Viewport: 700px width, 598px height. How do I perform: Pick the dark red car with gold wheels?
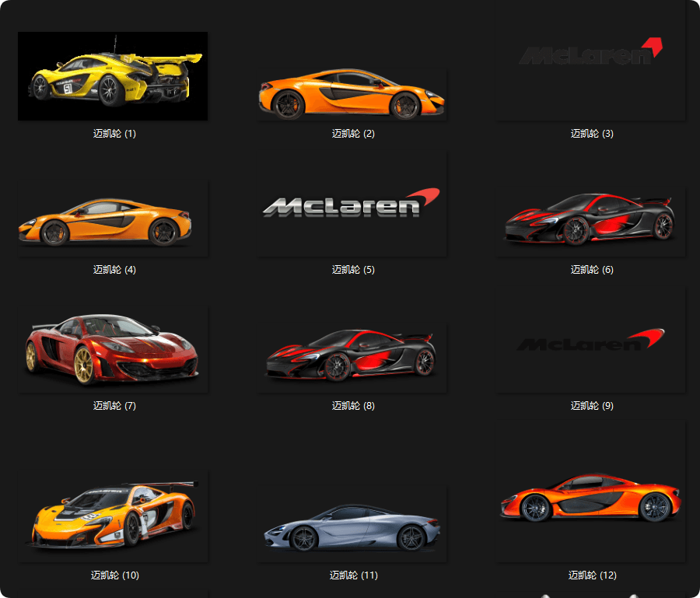112,350
